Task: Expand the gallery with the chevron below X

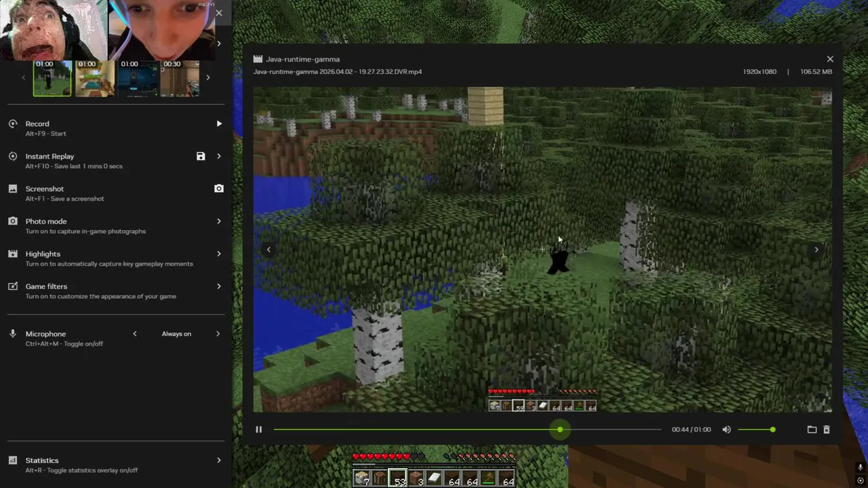Action: pyautogui.click(x=218, y=43)
